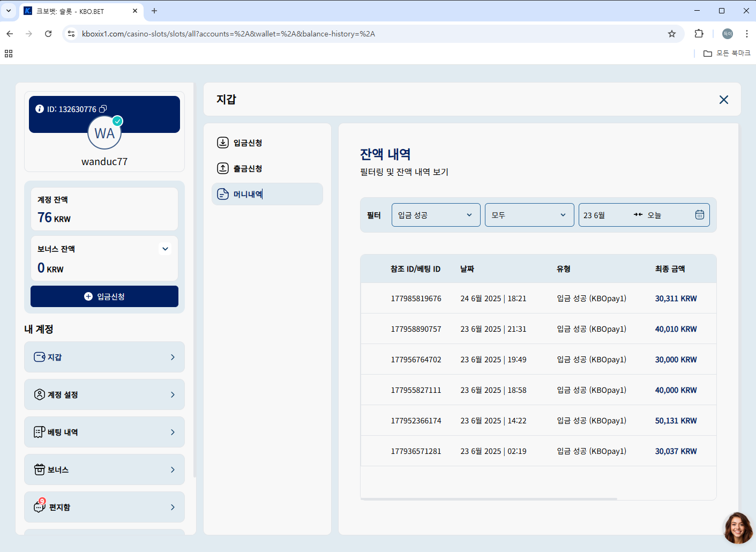756x552 pixels.
Task: Click the mailbox icon with the 9 badge
Action: 40,506
